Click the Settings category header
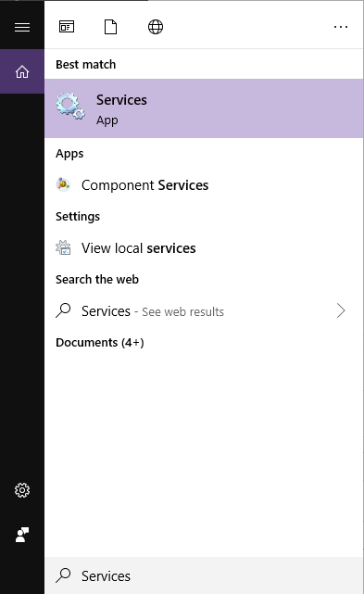 (x=78, y=217)
